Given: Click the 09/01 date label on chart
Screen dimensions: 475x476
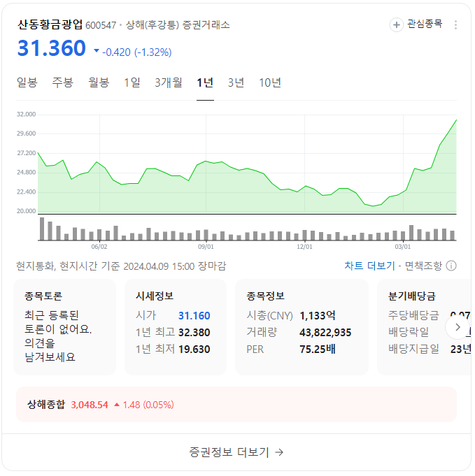Looking at the screenshot, I should (x=206, y=247).
